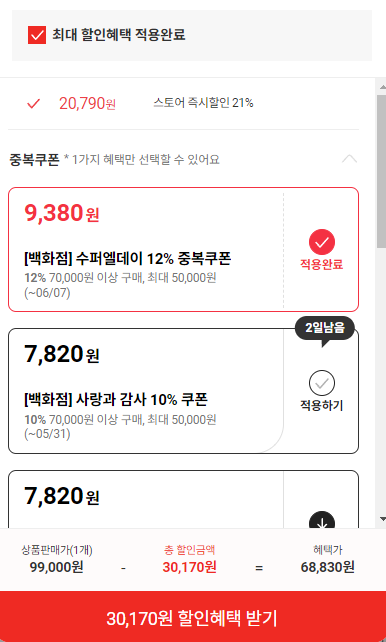Viewport: 386px width, 642px height.
Task: Select the gray 적용하기 check circle
Action: pos(322,383)
